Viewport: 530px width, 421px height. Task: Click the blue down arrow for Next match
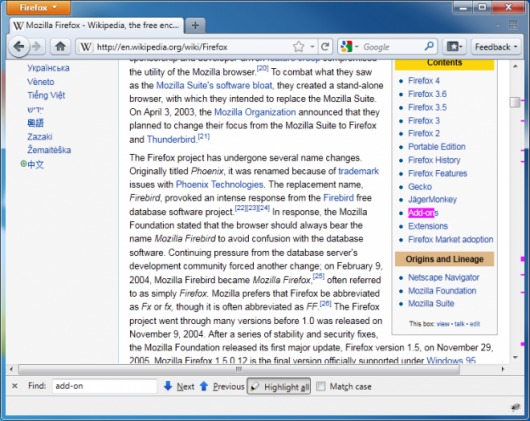click(168, 386)
